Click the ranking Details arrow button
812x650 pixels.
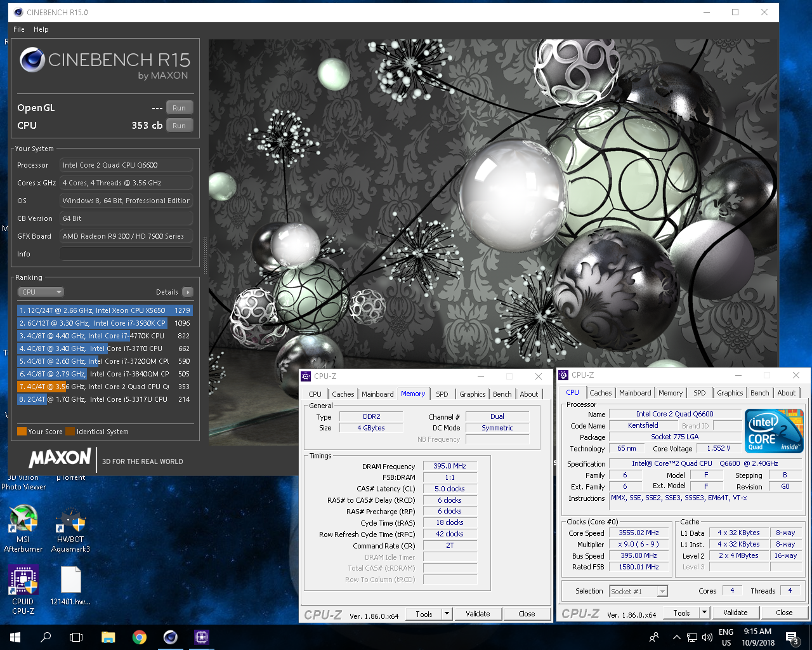[187, 292]
